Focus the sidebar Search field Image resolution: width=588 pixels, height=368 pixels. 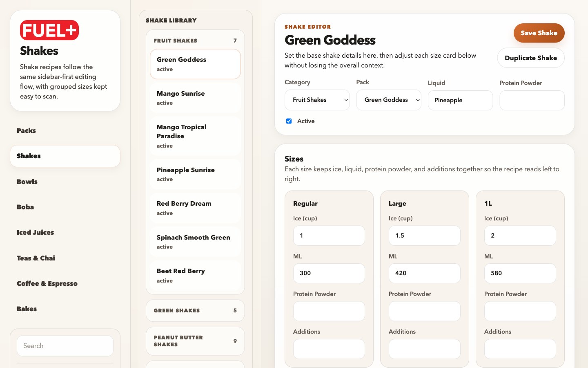65,346
